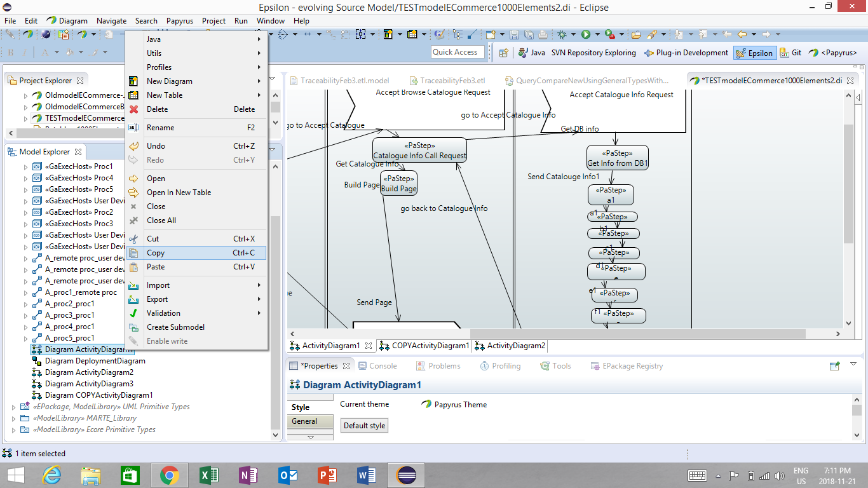
Task: Open the Back history dropdown arrow
Action: (x=754, y=34)
